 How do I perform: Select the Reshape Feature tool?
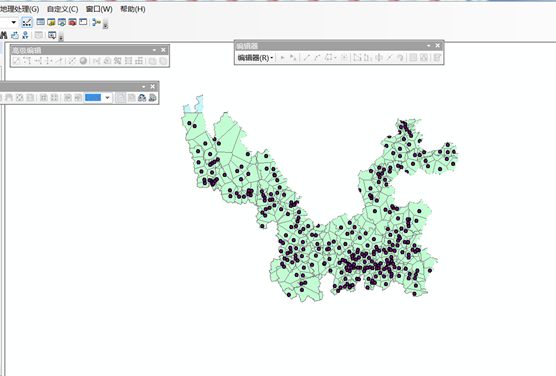click(x=368, y=57)
